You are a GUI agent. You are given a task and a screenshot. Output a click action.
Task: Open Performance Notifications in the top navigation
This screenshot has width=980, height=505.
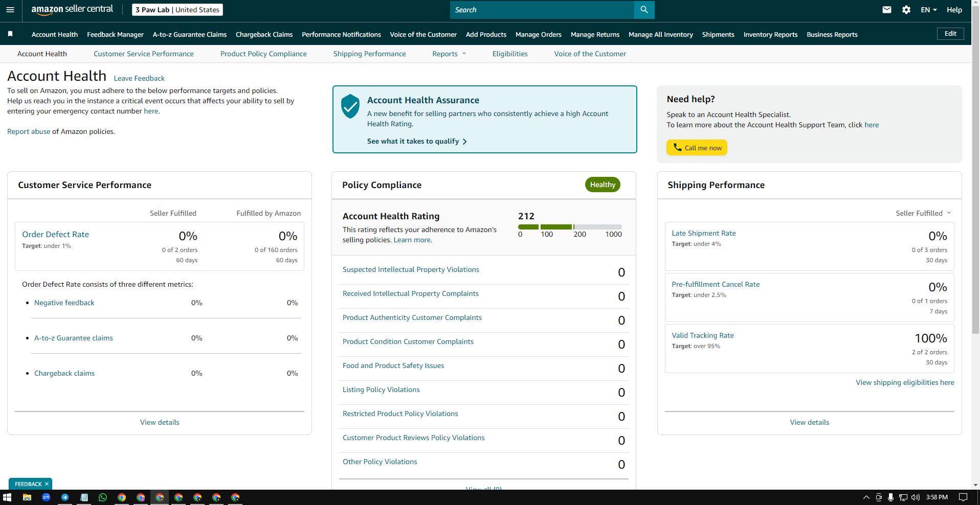coord(341,34)
